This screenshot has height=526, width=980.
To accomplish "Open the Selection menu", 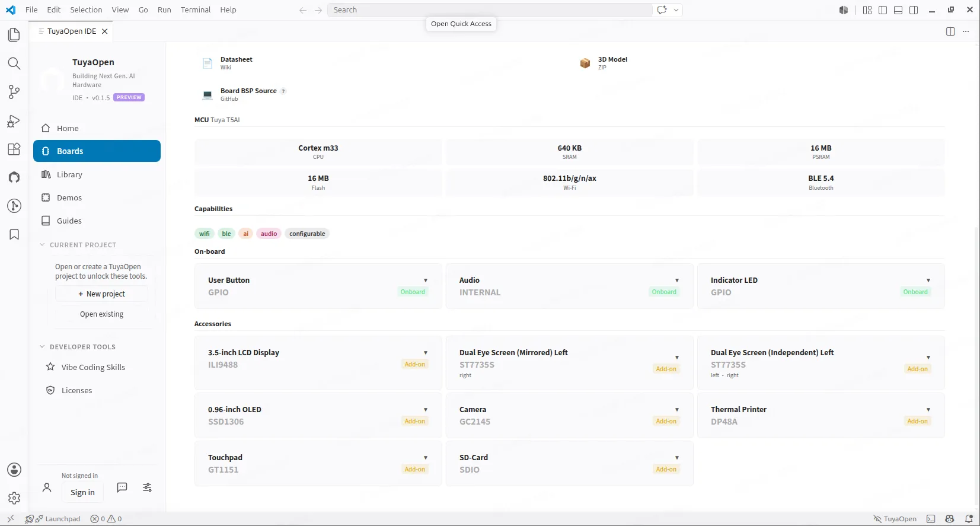I will tap(86, 10).
